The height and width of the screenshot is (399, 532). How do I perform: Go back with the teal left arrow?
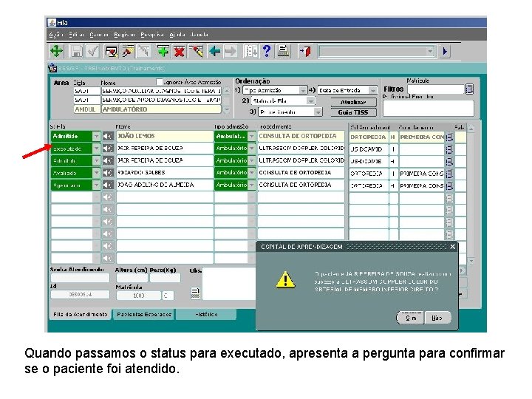[214, 52]
